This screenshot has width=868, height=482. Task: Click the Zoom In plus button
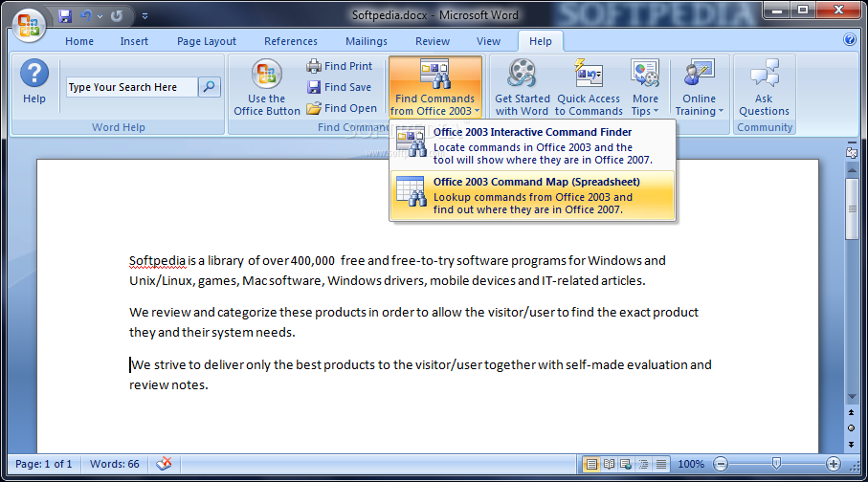[834, 464]
